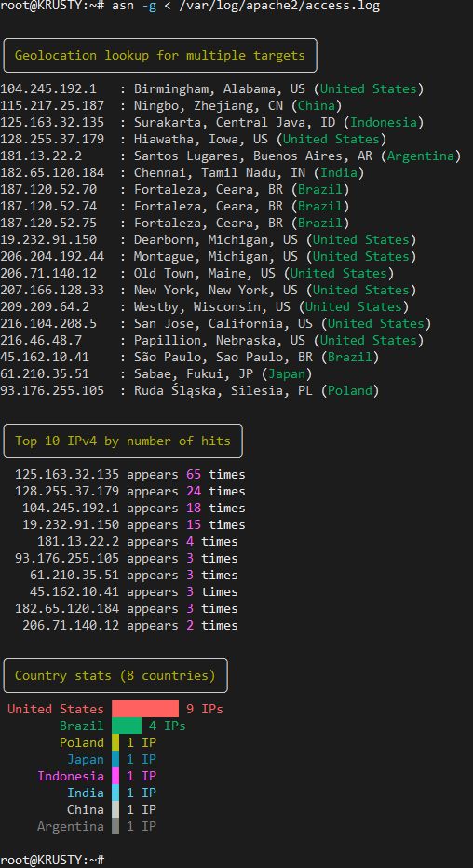Click IP 207.166.128.33 in the geolocation list
473x868 pixels.
(x=52, y=290)
